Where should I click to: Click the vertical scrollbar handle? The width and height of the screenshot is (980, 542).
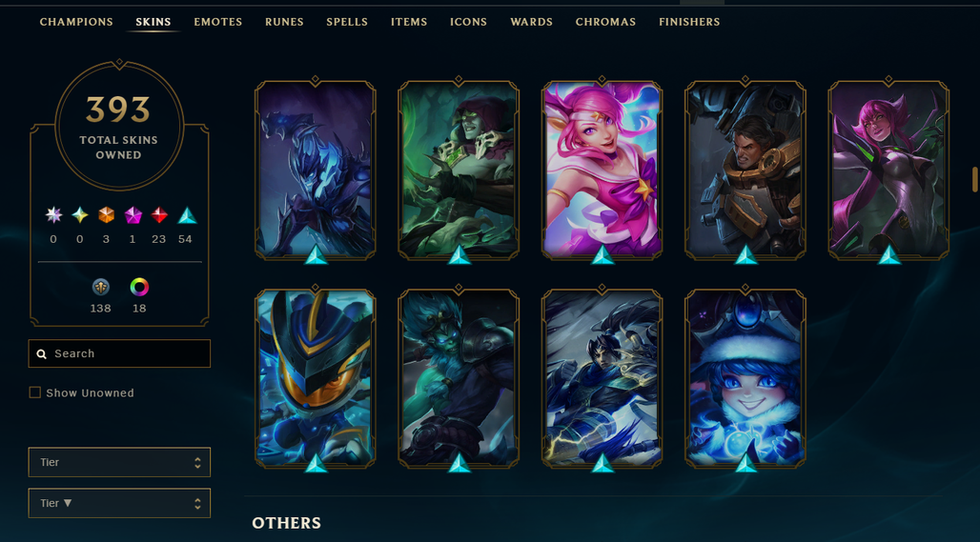974,180
